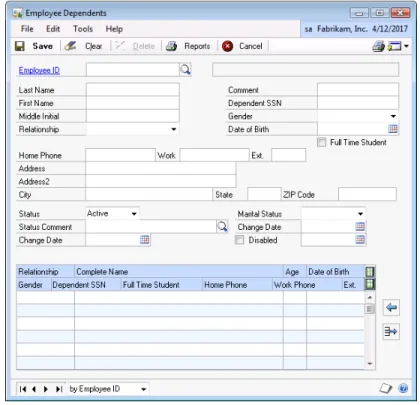The height and width of the screenshot is (405, 420).
Task: Go to last record
Action: (x=59, y=389)
